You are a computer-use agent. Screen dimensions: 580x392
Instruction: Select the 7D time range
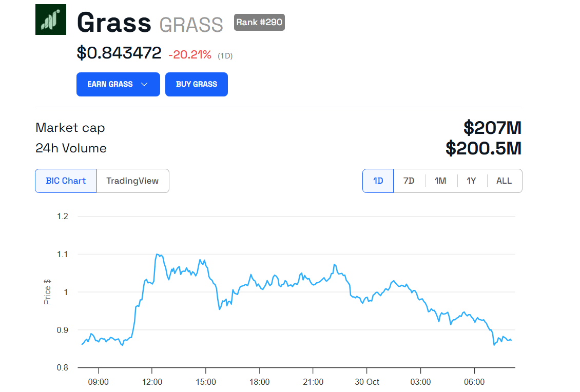[x=409, y=181]
